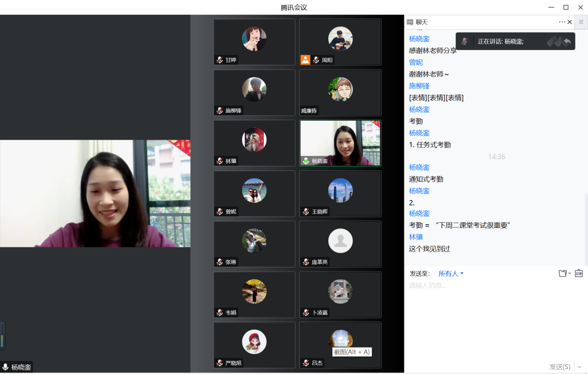This screenshot has height=374, width=588.
Task: Expand the send options arrow beside 发送(S)
Action: pos(580,367)
